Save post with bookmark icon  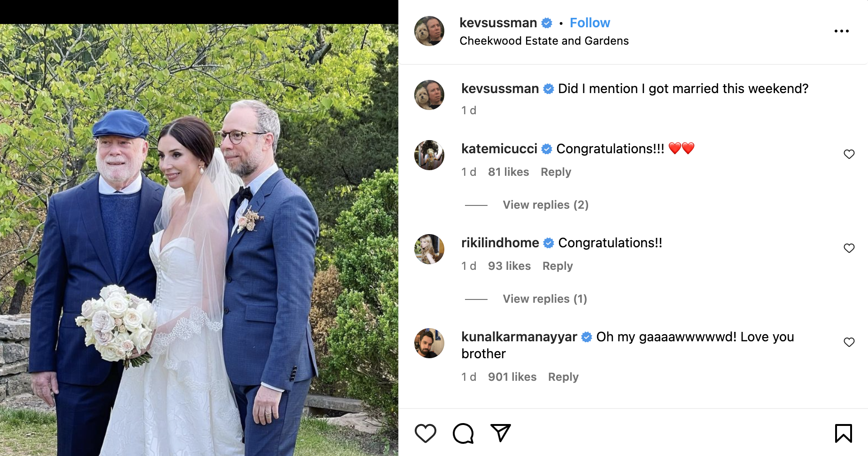click(843, 433)
